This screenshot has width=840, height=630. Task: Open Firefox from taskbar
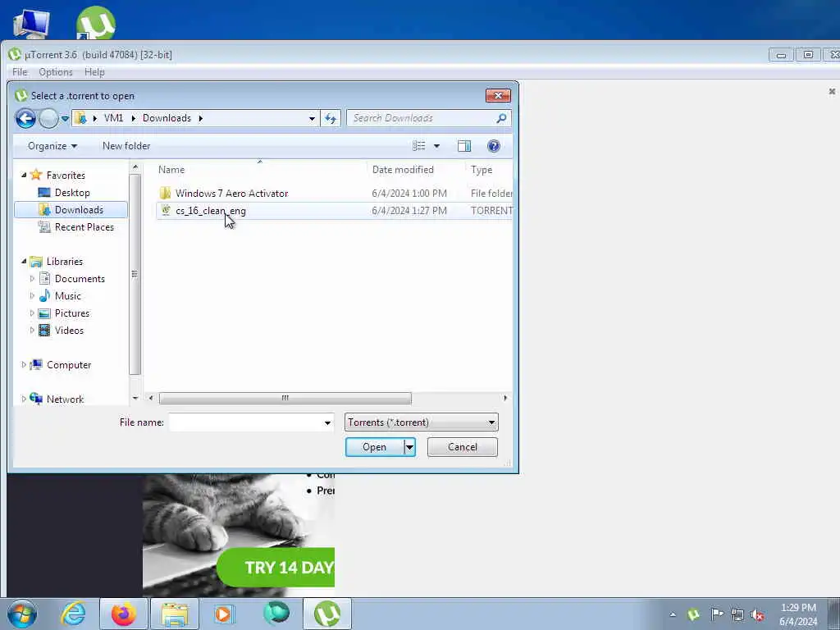(123, 614)
